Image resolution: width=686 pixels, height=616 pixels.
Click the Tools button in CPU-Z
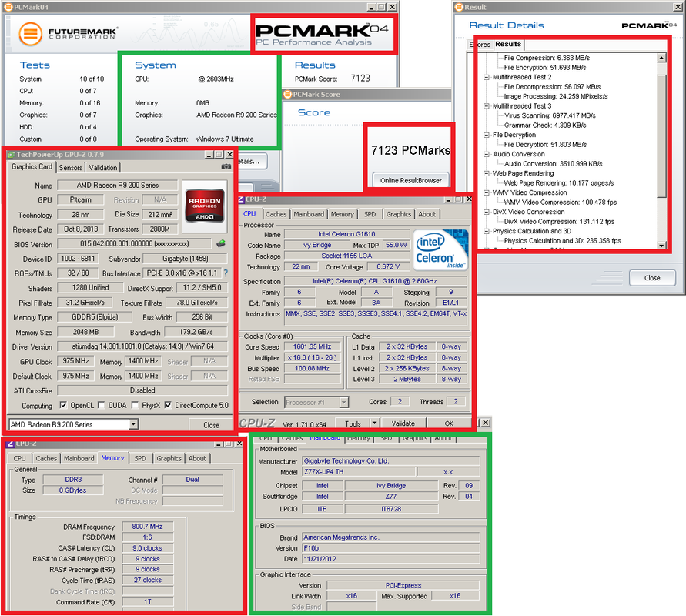353,423
